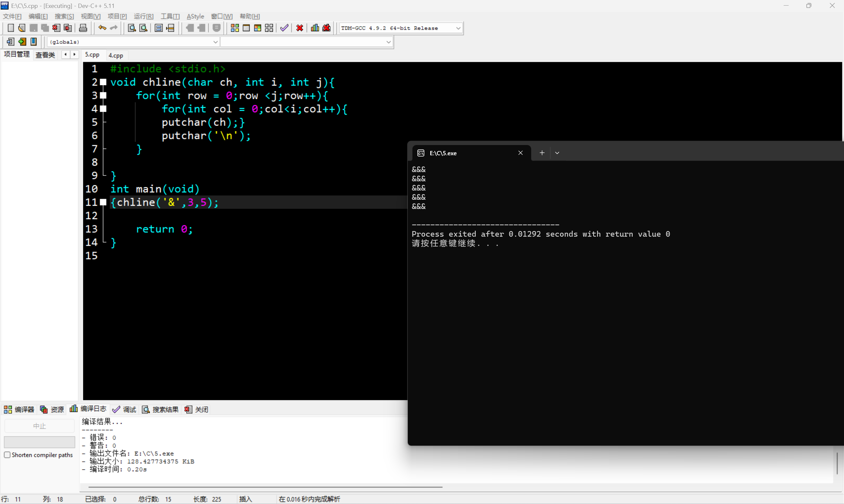Click the compile log horizontal scrollbar
This screenshot has height=504, width=844.
tap(265, 487)
